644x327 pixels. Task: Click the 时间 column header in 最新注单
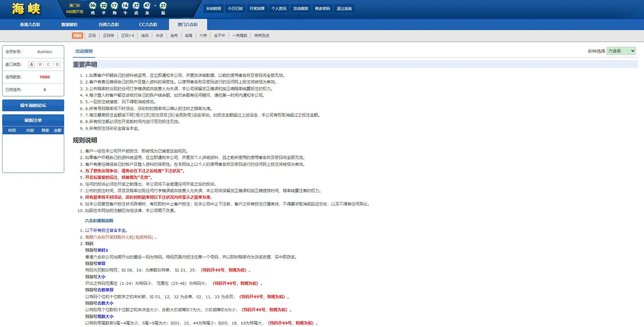[12, 130]
